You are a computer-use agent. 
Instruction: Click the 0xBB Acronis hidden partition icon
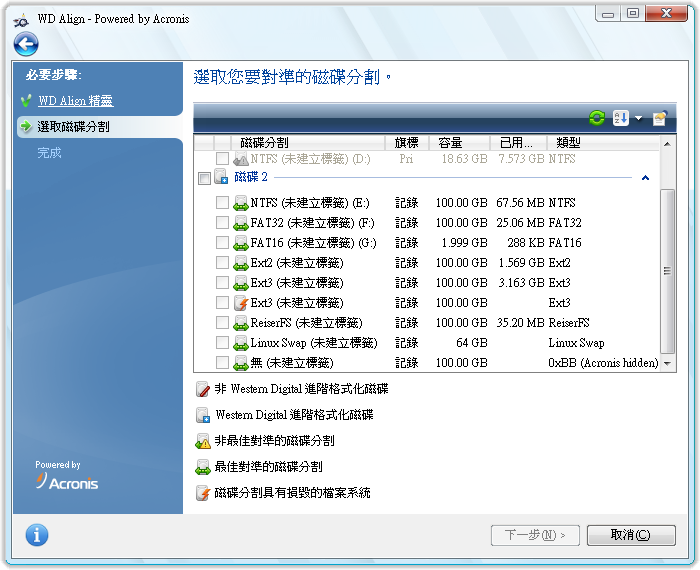pyautogui.click(x=240, y=363)
